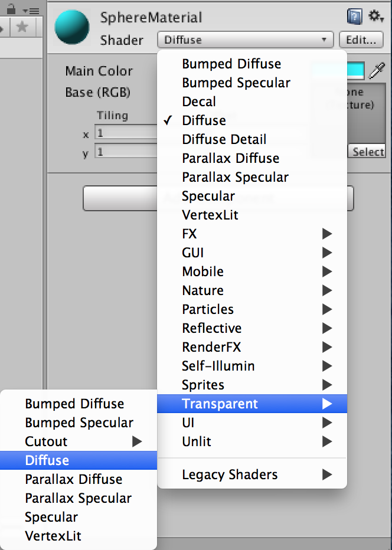Expand the Cutout submenu
This screenshot has width=392, height=550.
(x=79, y=441)
